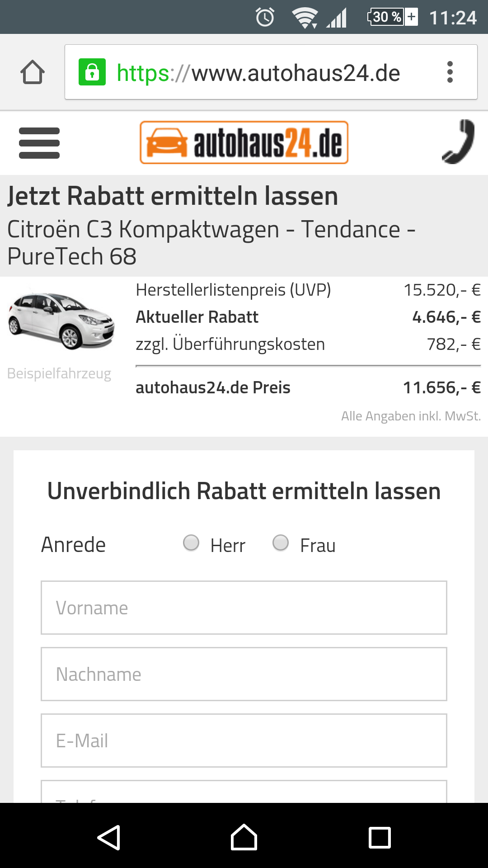
Task: Tap the final price '11.656,- €'
Action: (x=442, y=387)
